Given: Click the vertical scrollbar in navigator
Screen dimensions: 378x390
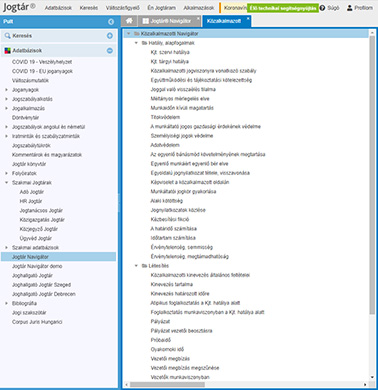Looking at the screenshot, I should pyautogui.click(x=372, y=175).
